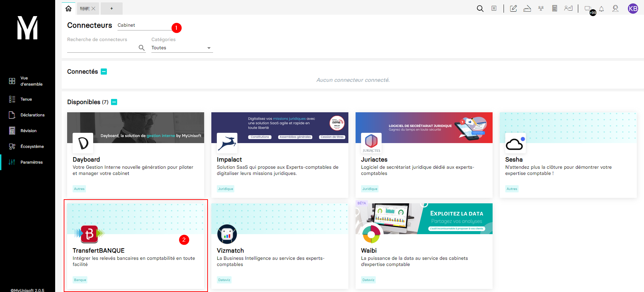Open the Juriactes connector title
The height and width of the screenshot is (292, 644).
click(x=374, y=160)
